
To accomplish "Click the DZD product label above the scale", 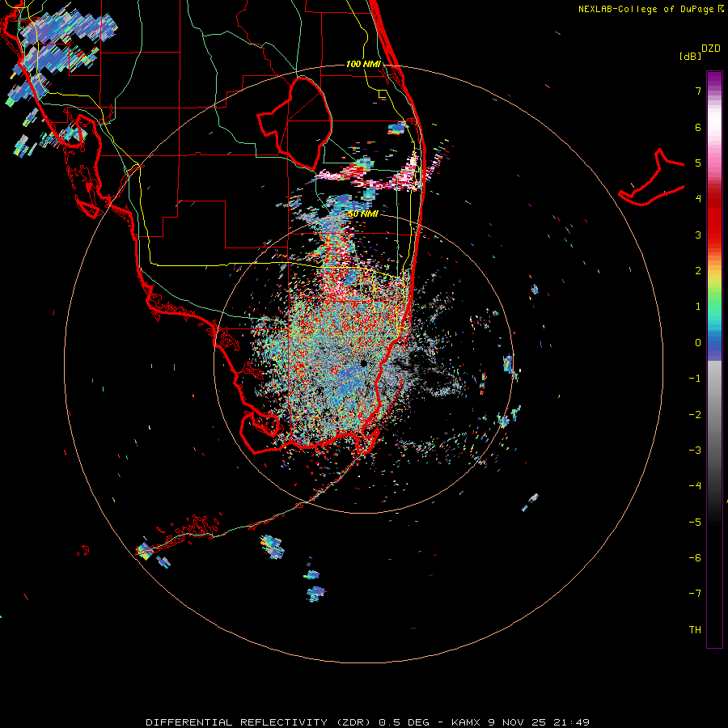I will coord(711,49).
